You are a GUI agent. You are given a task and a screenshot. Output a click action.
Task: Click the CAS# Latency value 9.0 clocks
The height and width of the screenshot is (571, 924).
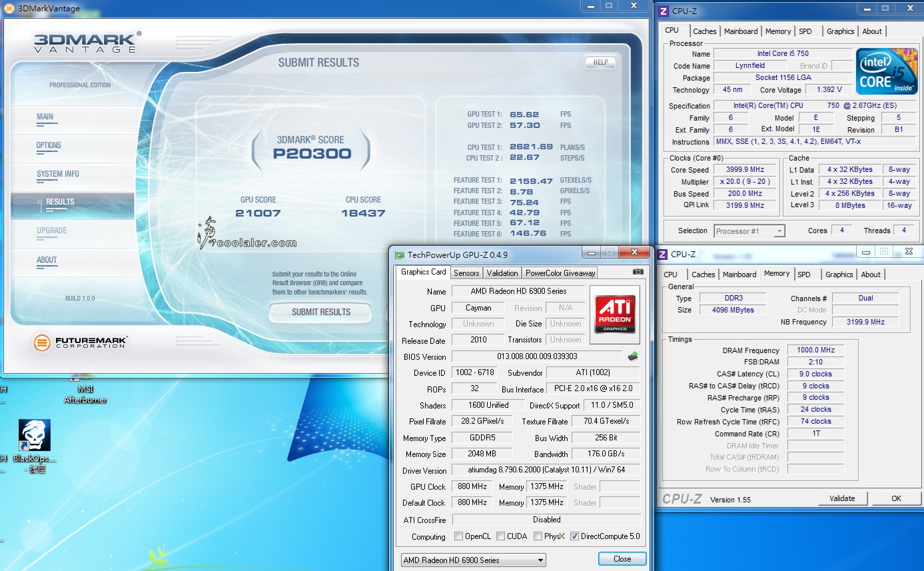(815, 374)
